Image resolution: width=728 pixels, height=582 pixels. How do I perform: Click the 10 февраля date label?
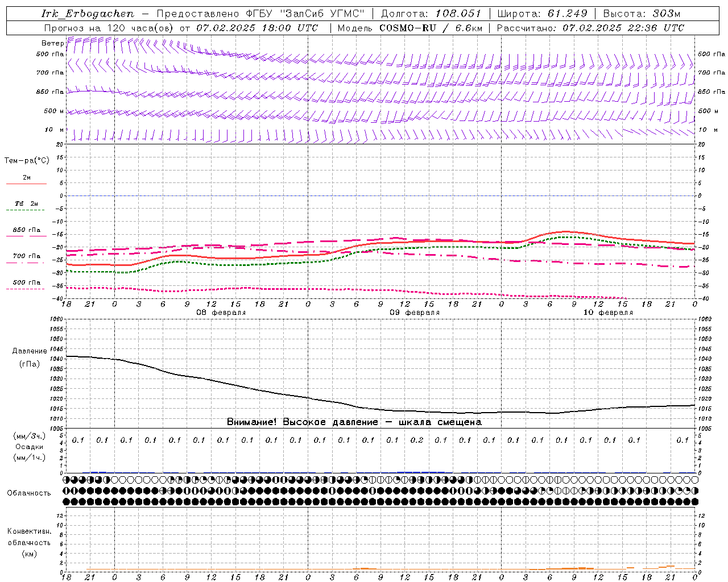click(608, 313)
